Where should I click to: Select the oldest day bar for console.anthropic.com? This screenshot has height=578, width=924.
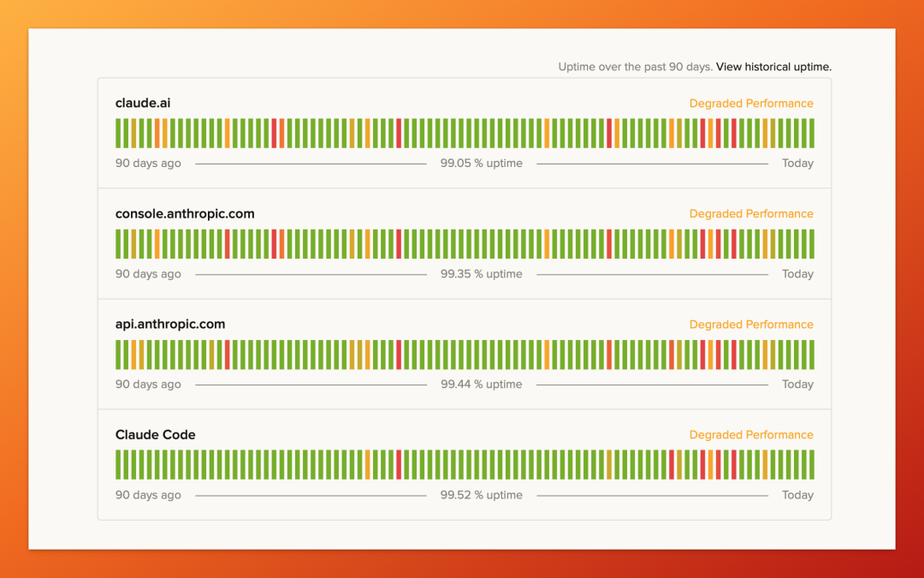coord(118,243)
